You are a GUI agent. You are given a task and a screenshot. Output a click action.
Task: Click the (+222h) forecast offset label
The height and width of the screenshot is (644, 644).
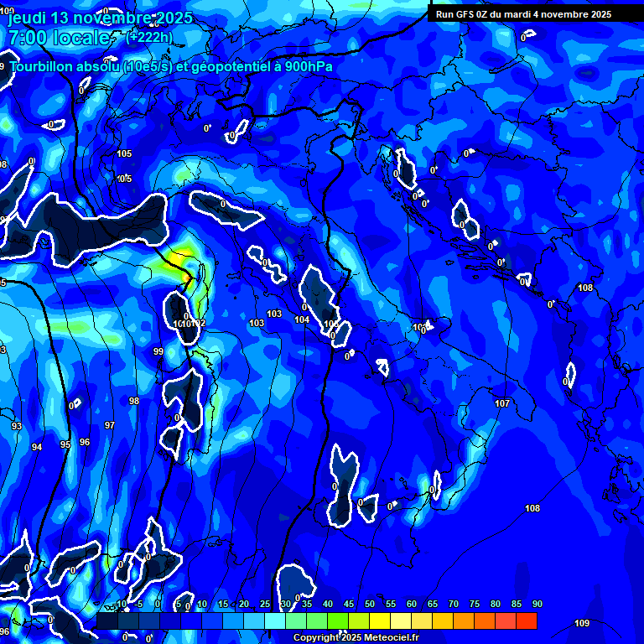coord(149,37)
